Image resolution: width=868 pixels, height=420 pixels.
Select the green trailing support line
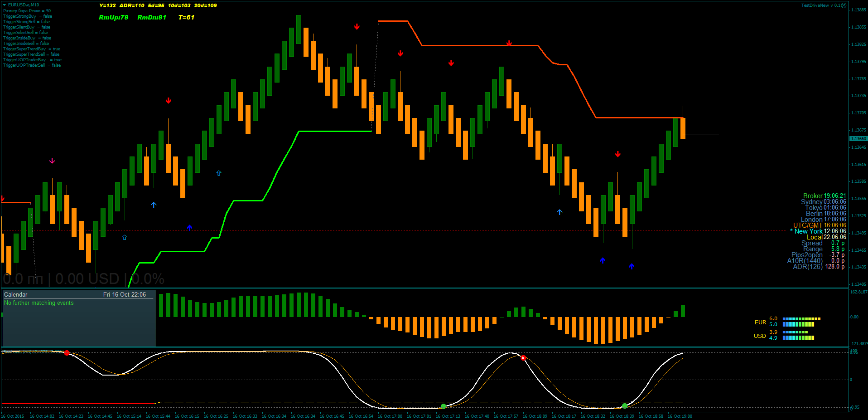click(x=335, y=131)
